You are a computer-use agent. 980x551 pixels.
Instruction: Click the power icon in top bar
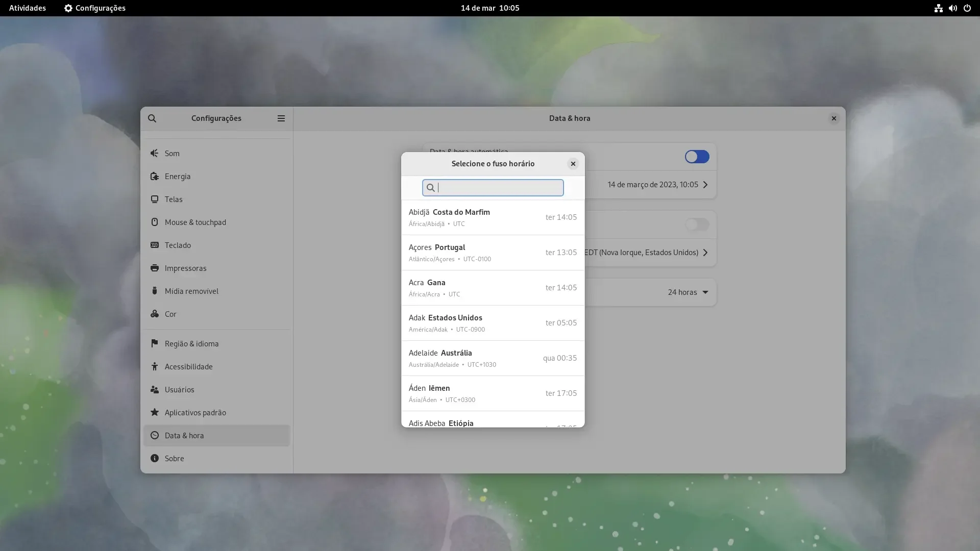click(x=967, y=8)
